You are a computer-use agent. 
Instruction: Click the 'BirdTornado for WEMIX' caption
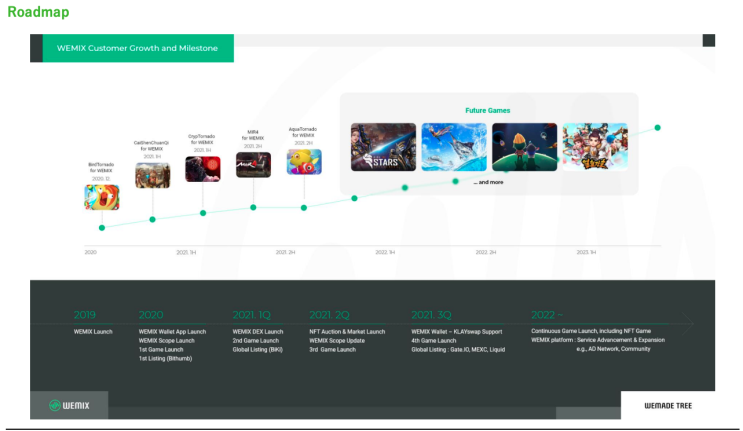point(101,168)
